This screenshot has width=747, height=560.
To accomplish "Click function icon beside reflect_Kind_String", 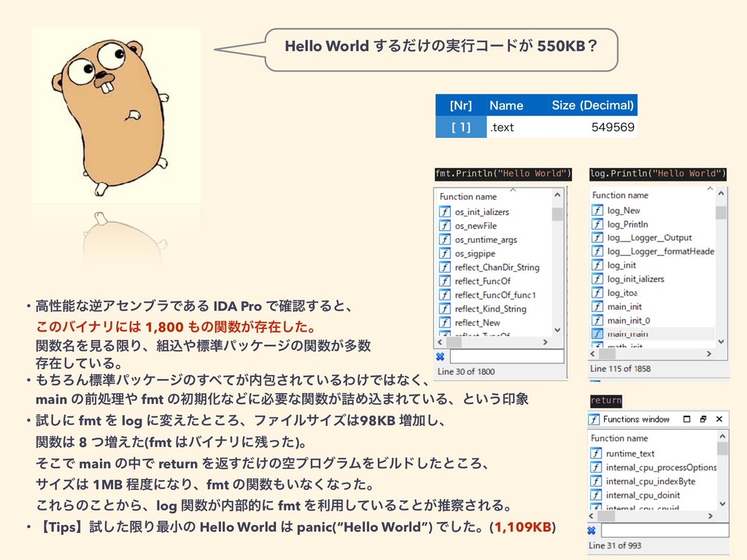I will pyautogui.click(x=444, y=308).
